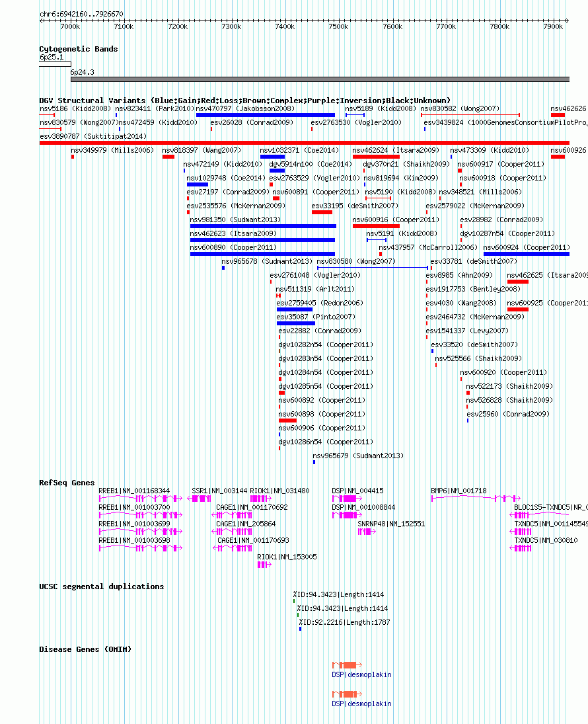Open variant esv27197 (Conrad2009)

coord(228,192)
